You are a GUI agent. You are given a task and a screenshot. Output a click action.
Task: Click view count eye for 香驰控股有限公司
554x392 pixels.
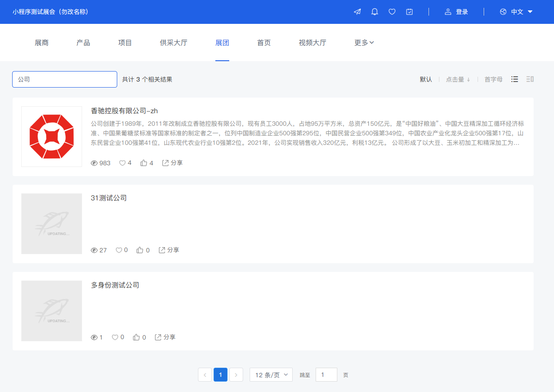coord(94,163)
